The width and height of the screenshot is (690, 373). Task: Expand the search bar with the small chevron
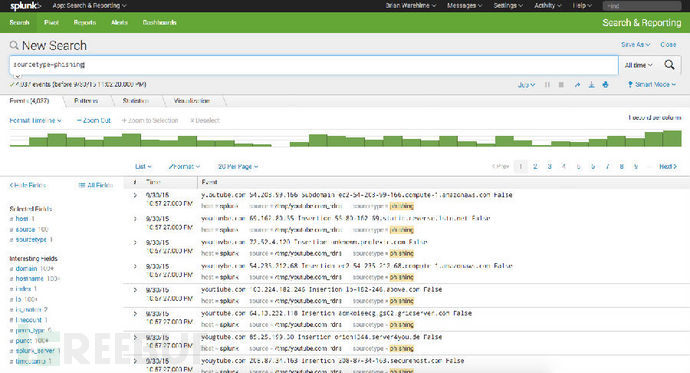click(x=17, y=76)
